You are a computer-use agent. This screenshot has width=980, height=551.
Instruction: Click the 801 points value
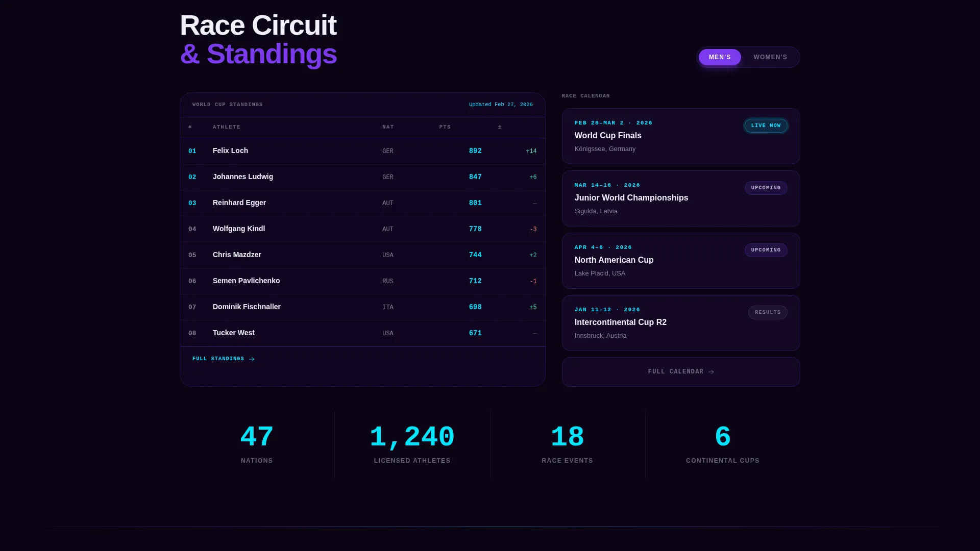tap(475, 203)
